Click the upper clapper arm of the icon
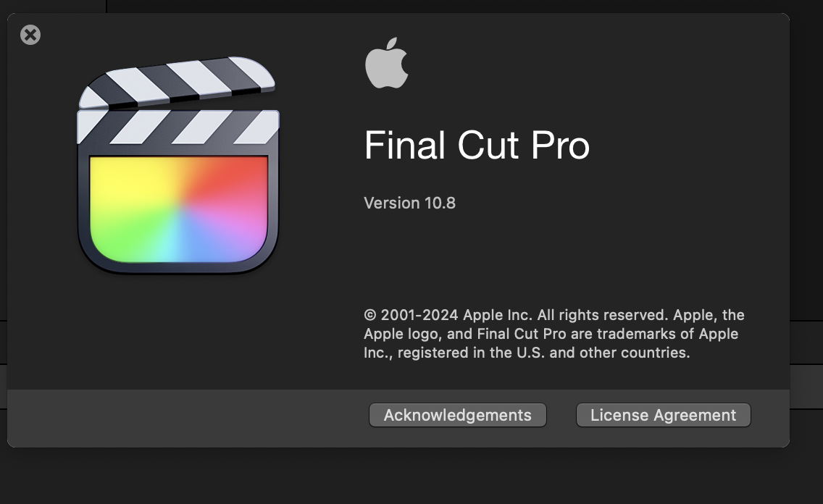 point(176,82)
